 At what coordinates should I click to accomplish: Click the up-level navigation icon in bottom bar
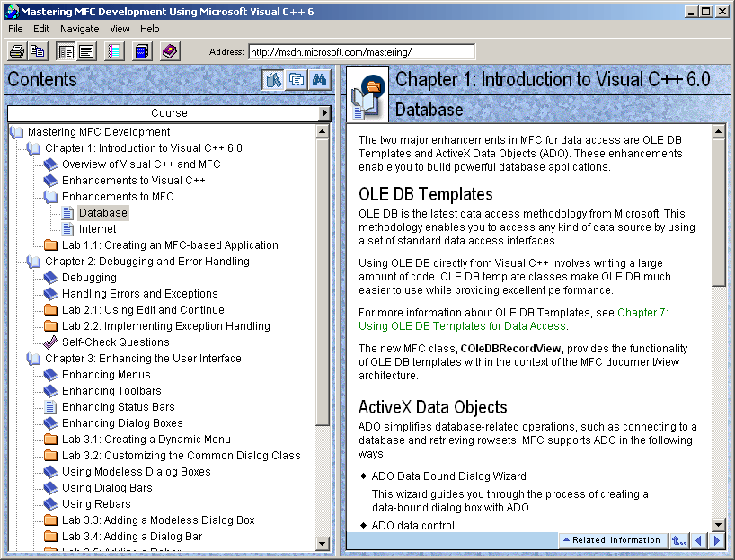click(679, 540)
